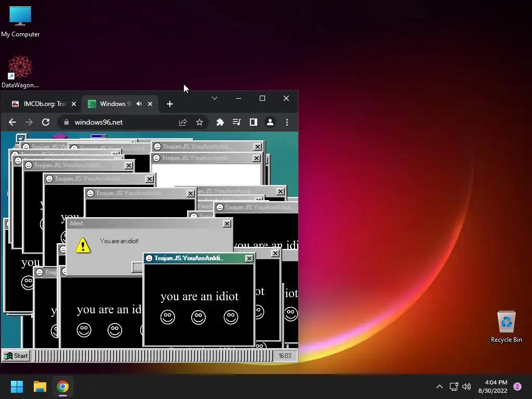Viewport: 532px width, 399px height.
Task: Open File Explorer from taskbar
Action: [39, 387]
